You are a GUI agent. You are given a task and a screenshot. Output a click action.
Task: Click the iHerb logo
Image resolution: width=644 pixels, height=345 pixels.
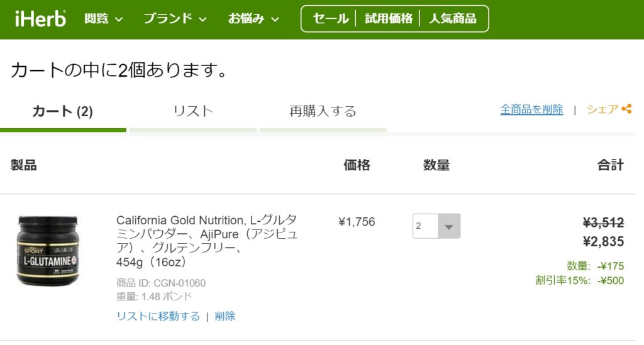click(x=40, y=19)
